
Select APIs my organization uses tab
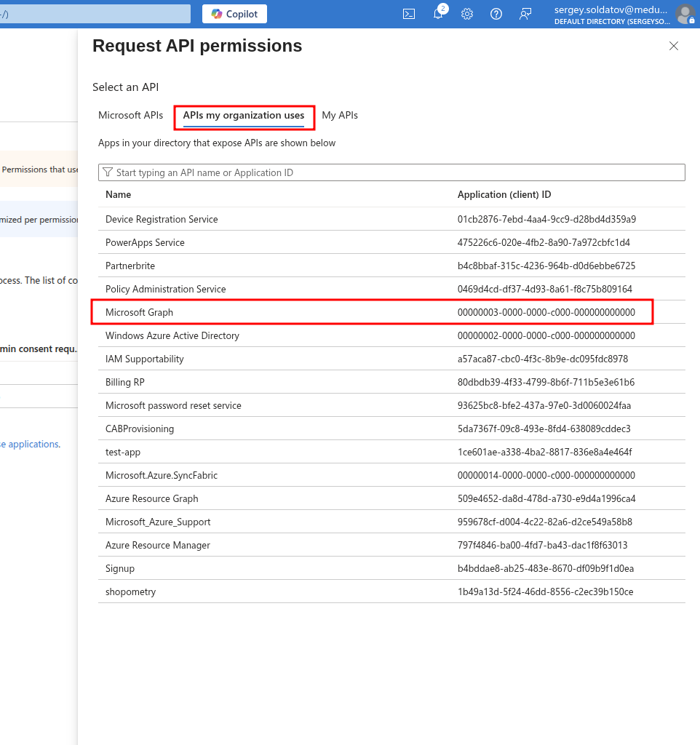click(244, 116)
